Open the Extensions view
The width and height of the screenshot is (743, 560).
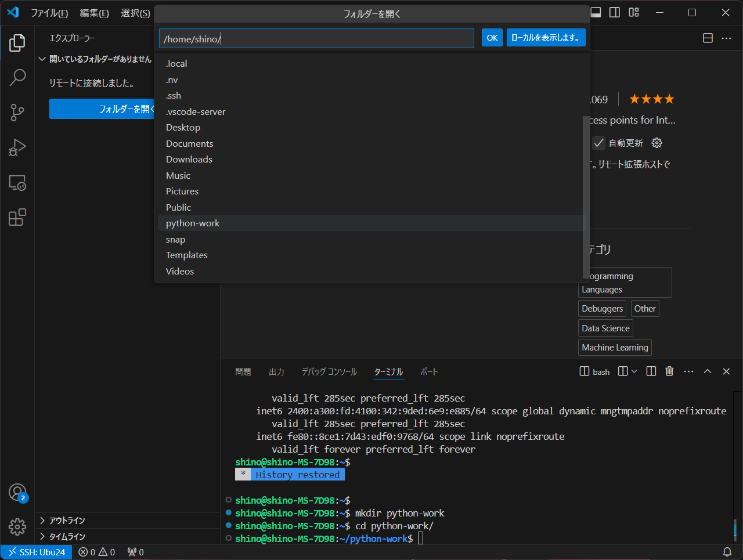pyautogui.click(x=17, y=217)
